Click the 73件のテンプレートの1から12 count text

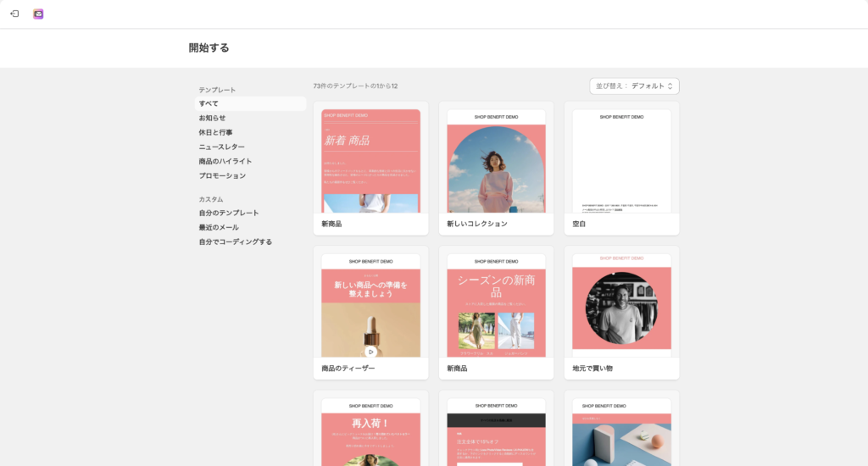pos(355,86)
